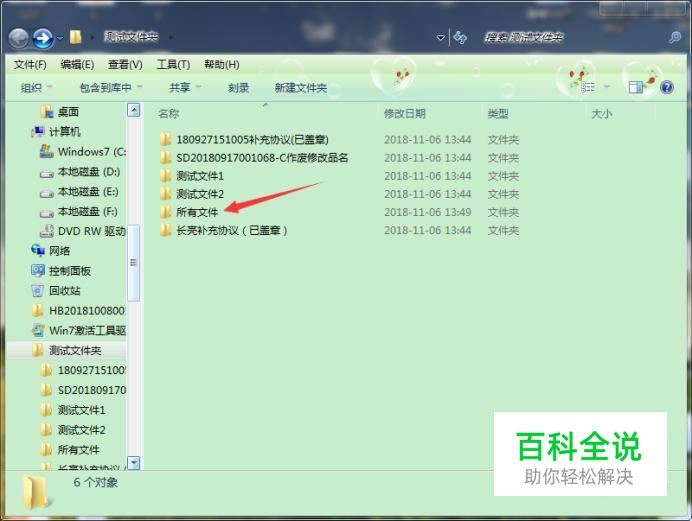Viewport: 692px width, 521px height.
Task: Sort by the 大小 column header
Action: point(602,114)
